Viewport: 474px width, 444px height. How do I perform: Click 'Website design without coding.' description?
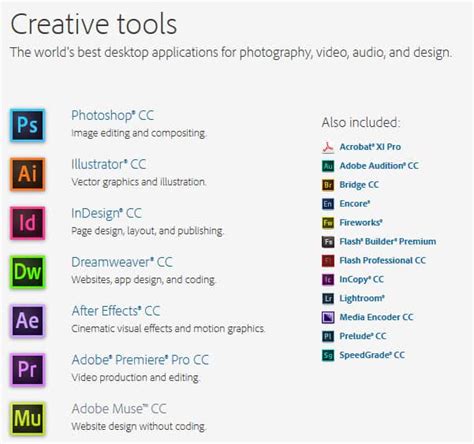coord(139,427)
